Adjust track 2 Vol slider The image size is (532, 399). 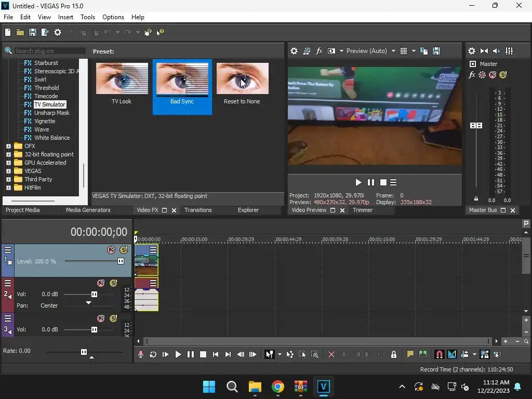click(95, 294)
